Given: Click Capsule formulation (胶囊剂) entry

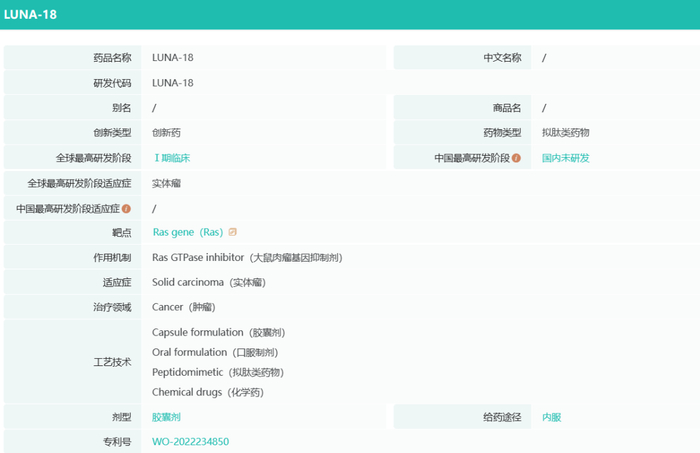Looking at the screenshot, I should pyautogui.click(x=218, y=332).
